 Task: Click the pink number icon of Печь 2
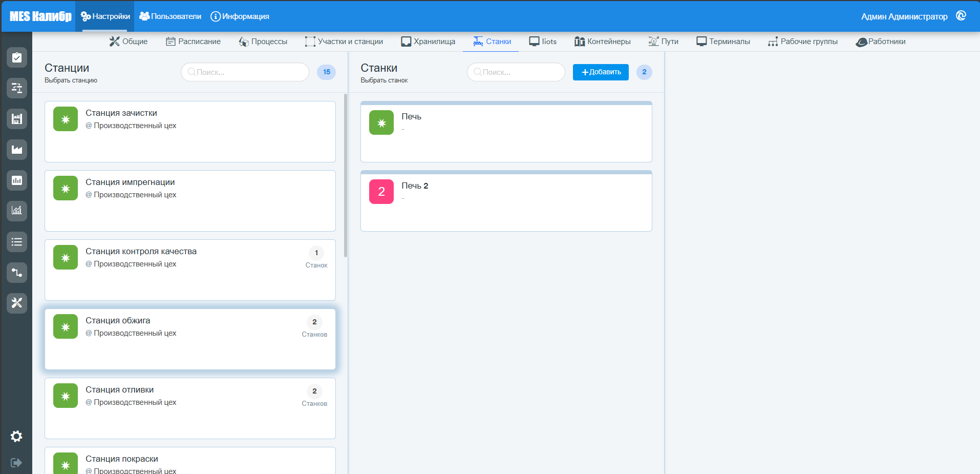[381, 192]
